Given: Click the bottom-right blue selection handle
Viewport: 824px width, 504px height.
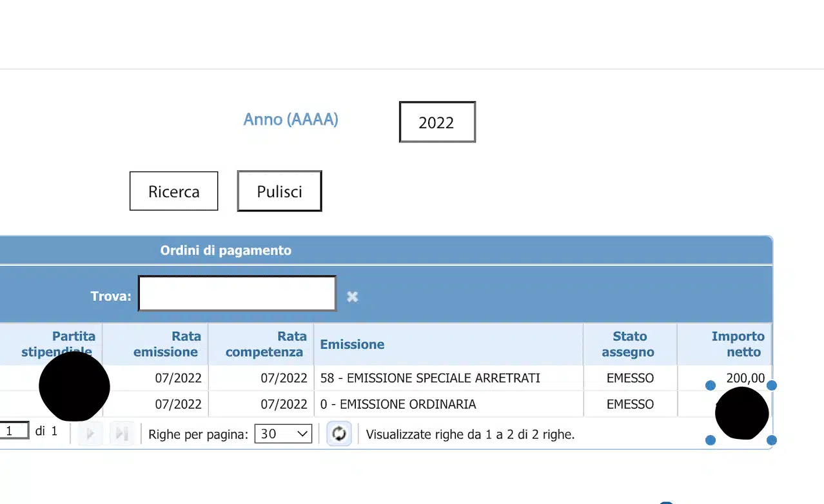Looking at the screenshot, I should (772, 440).
